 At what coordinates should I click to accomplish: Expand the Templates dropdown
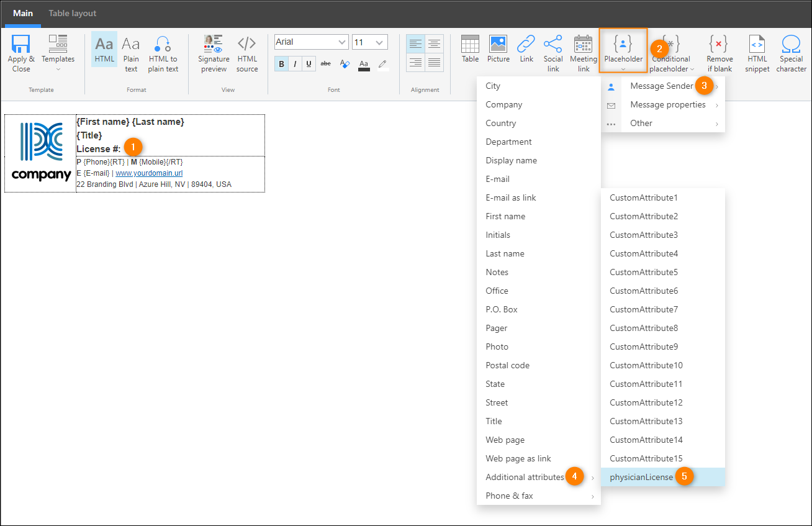[58, 53]
